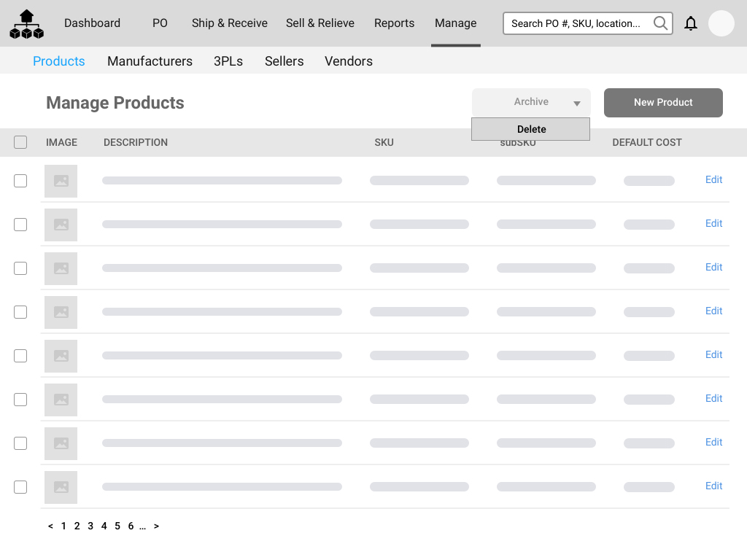Click Edit link on second row

pos(713,224)
